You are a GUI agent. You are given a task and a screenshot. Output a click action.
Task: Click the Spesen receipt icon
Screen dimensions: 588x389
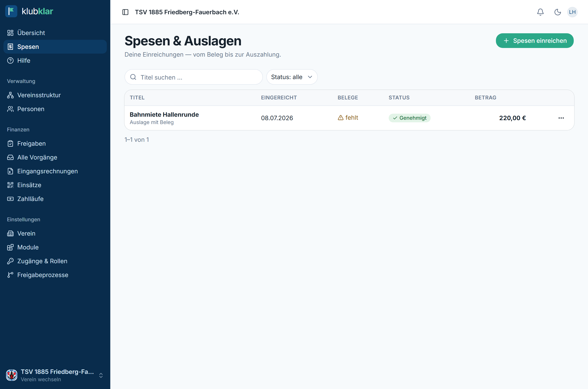[10, 47]
